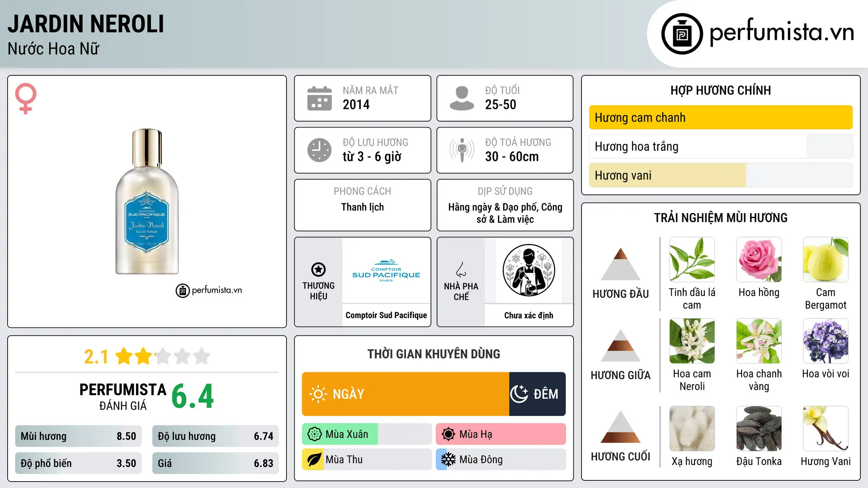Click the moon icon next to Đêm
868x488 pixels.
point(519,394)
